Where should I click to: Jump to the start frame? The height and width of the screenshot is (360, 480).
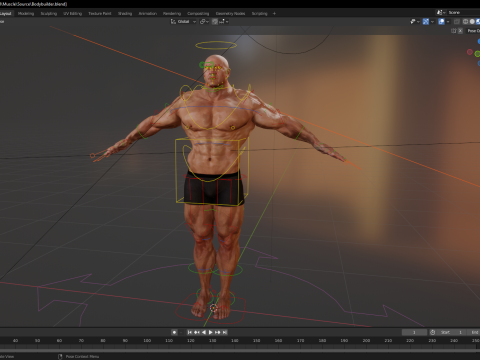coord(189,332)
